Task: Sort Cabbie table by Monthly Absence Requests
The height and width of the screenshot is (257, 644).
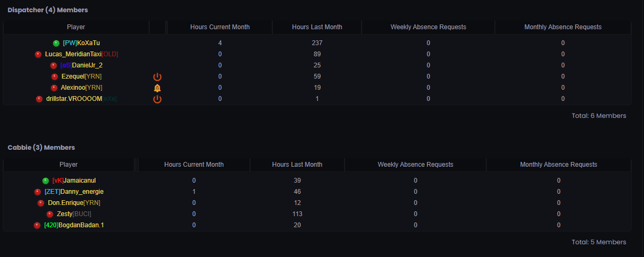Action: tap(559, 165)
